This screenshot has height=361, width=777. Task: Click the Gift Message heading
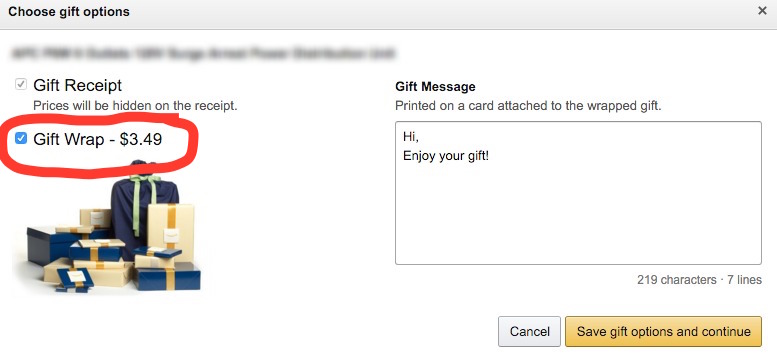point(435,87)
